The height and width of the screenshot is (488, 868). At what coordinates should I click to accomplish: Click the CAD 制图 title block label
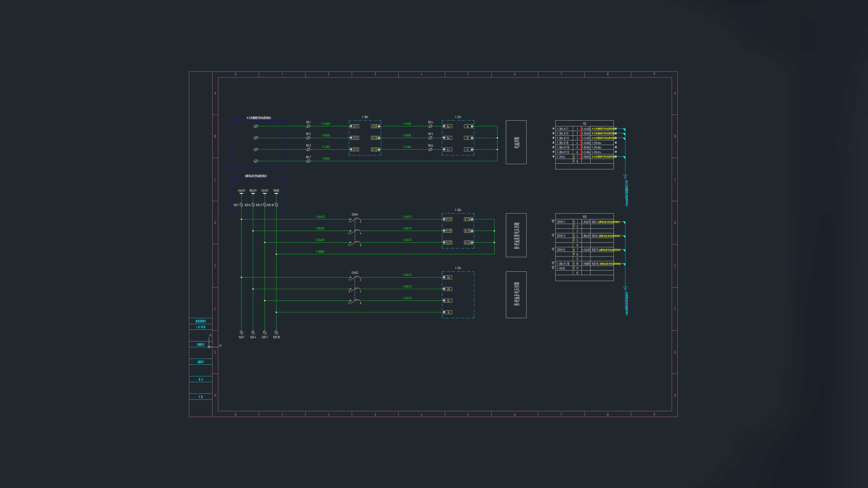pyautogui.click(x=200, y=327)
